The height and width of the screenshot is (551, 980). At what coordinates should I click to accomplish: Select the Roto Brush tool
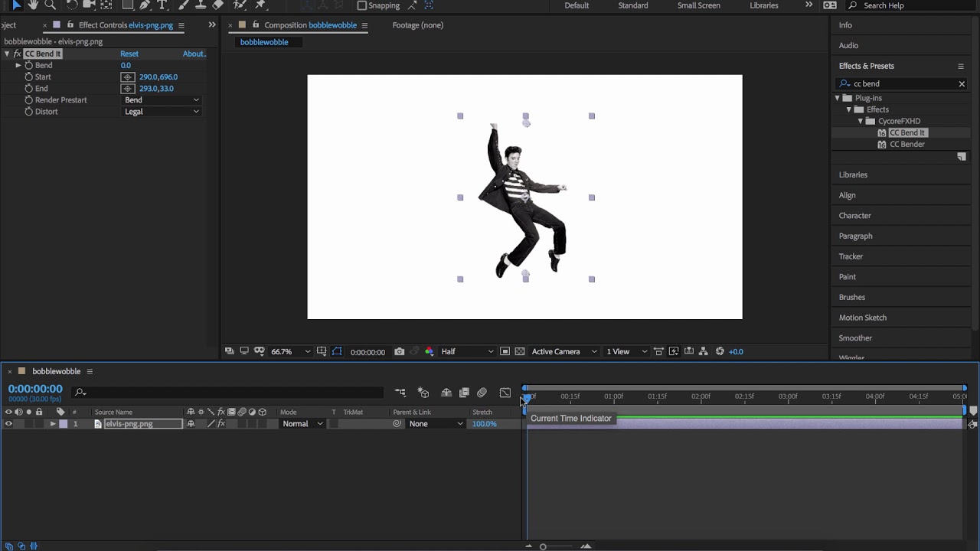click(x=240, y=5)
